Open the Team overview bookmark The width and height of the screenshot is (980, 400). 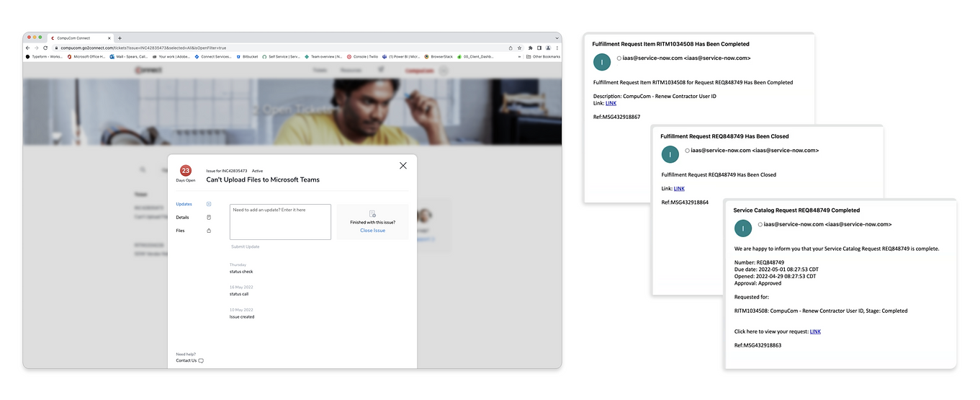[x=323, y=56]
